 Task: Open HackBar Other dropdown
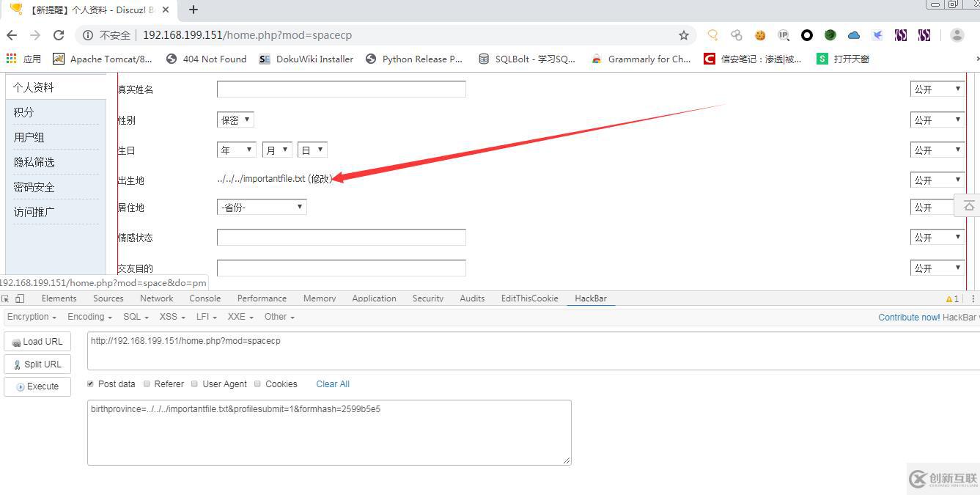(279, 317)
